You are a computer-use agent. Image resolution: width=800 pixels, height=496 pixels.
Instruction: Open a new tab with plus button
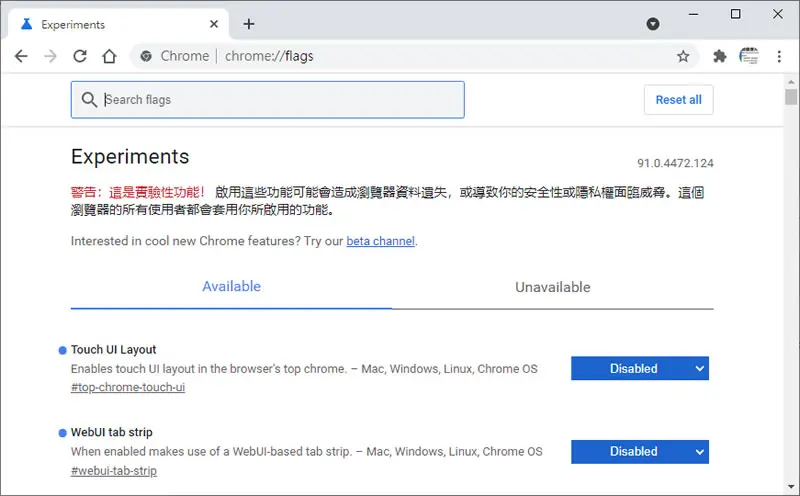point(248,24)
